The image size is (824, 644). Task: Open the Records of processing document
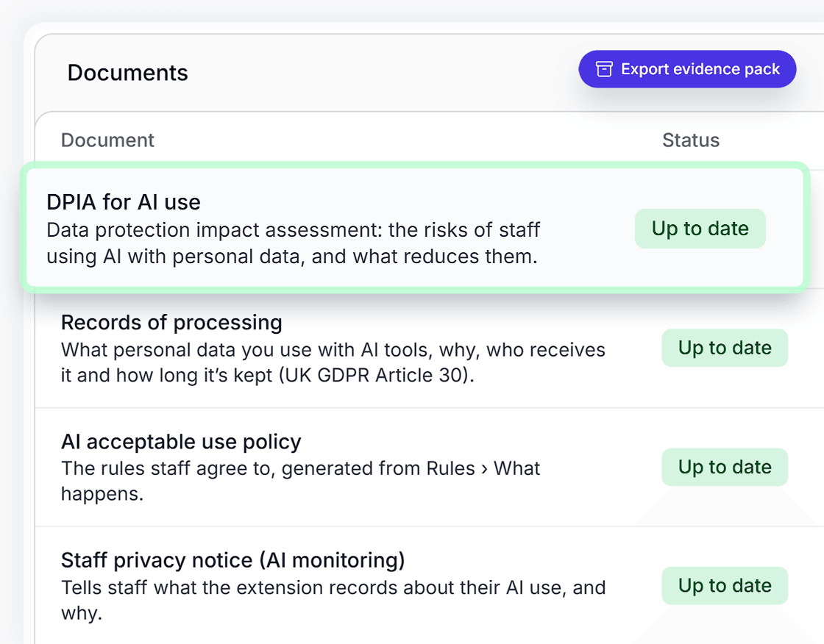171,323
